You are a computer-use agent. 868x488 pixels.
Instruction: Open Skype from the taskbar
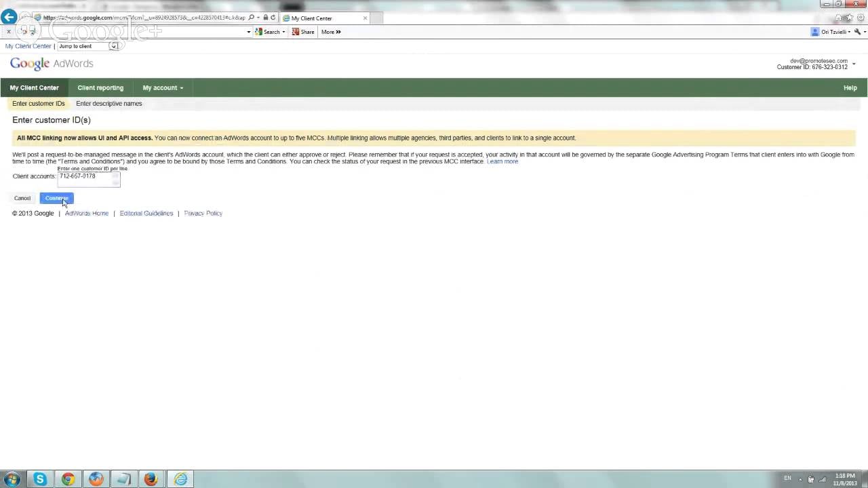(x=39, y=479)
